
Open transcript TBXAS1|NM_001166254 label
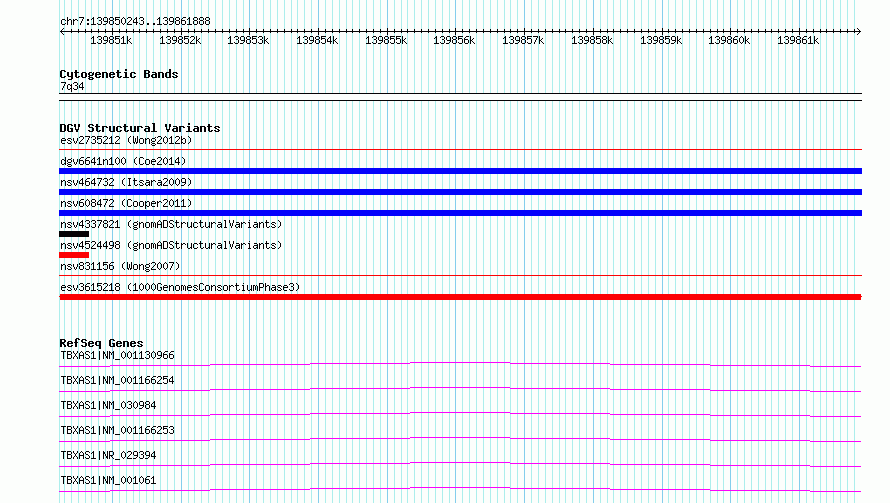[117, 380]
